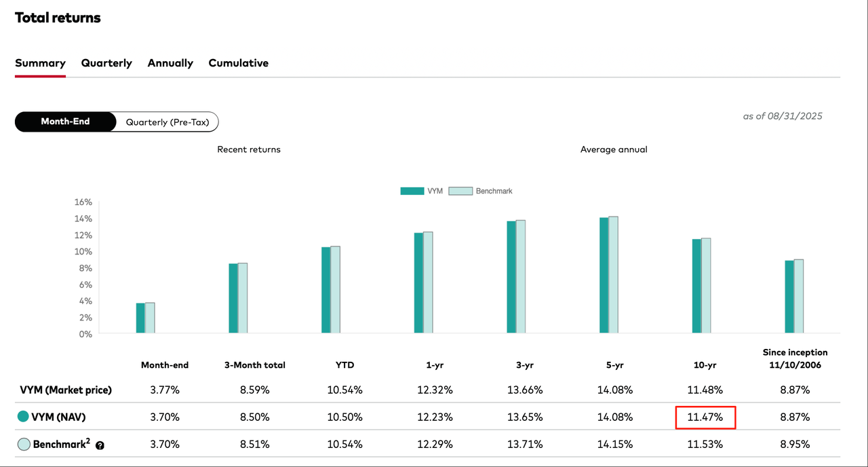Click the Since inception Benchmark bar

[799, 297]
